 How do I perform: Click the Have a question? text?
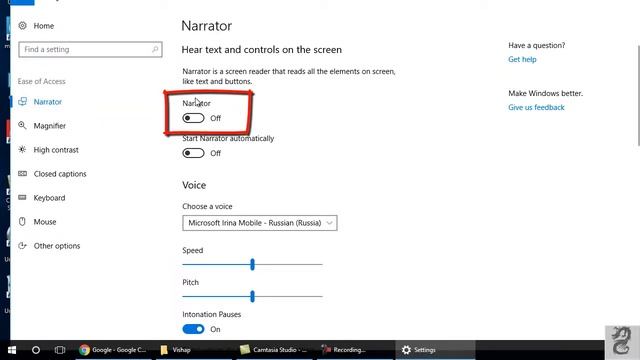pyautogui.click(x=537, y=45)
